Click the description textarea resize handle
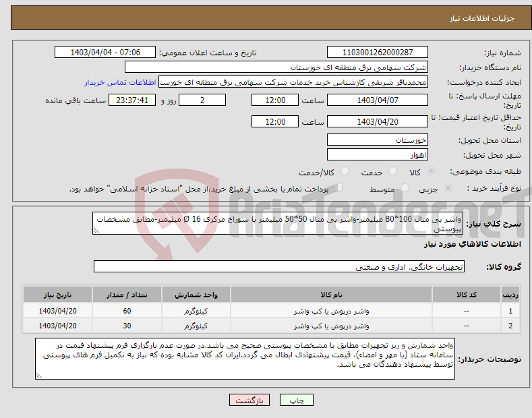This screenshot has height=418, width=532. pyautogui.click(x=96, y=231)
